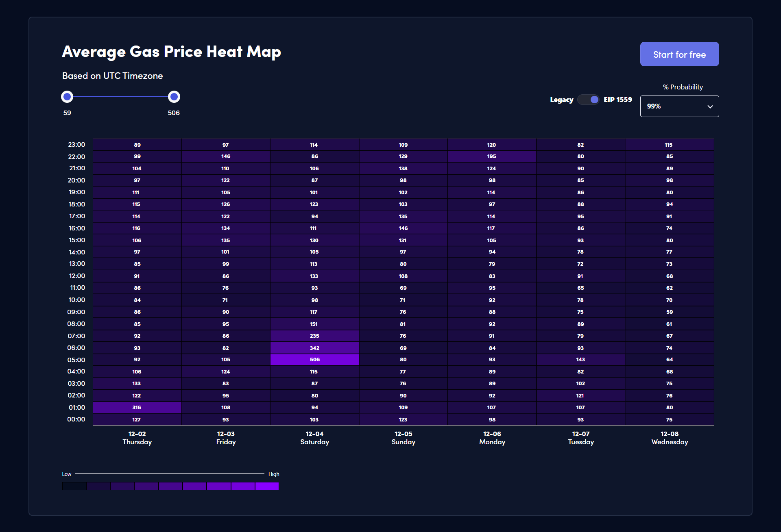Click the 138 cell on Sunday 21:00
781x532 pixels.
pos(403,168)
